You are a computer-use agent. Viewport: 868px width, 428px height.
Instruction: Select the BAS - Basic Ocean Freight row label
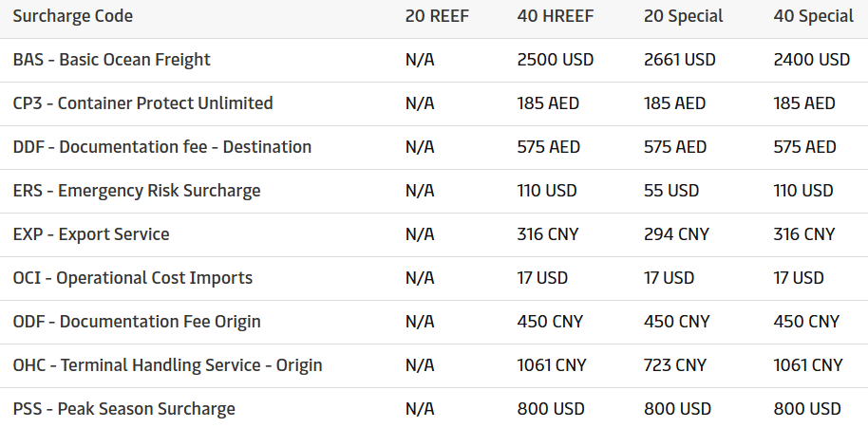click(112, 60)
